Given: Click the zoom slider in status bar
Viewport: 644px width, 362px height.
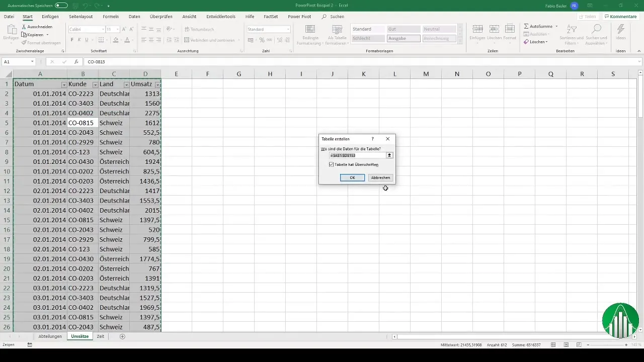Looking at the screenshot, I should click(x=606, y=344).
